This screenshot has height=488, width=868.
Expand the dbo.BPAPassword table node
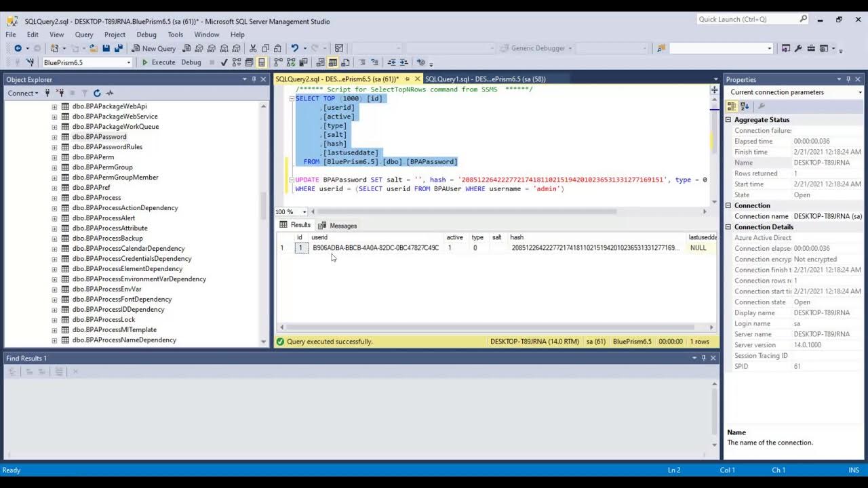point(54,137)
